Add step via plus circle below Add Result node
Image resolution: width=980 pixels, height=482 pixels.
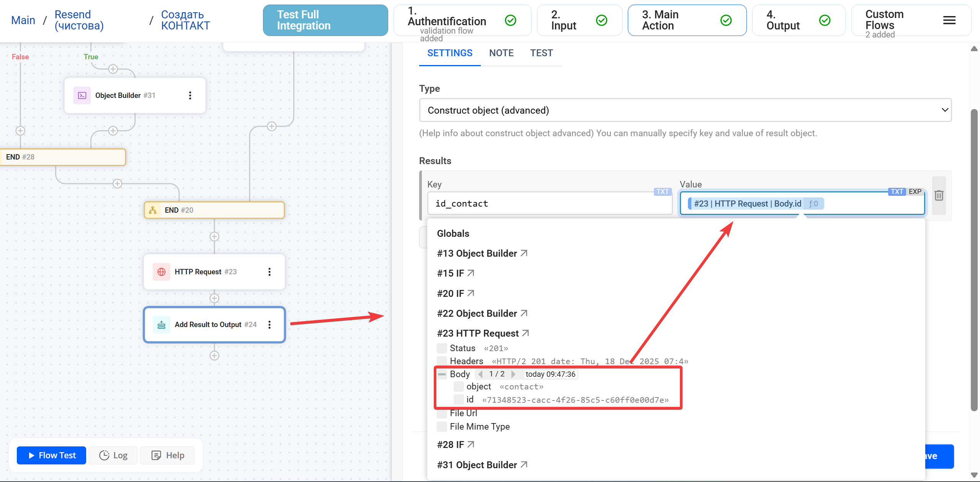click(x=214, y=356)
